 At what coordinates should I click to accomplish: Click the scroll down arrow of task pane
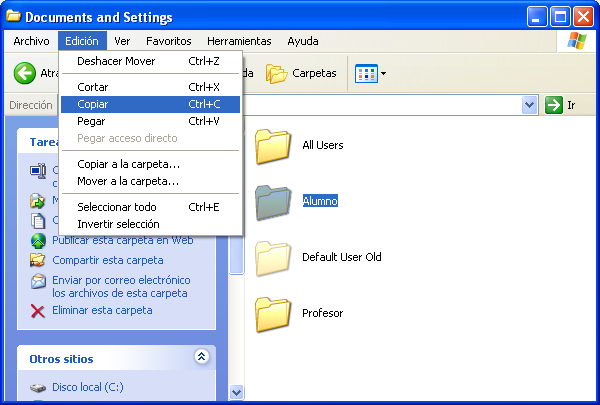[x=237, y=393]
